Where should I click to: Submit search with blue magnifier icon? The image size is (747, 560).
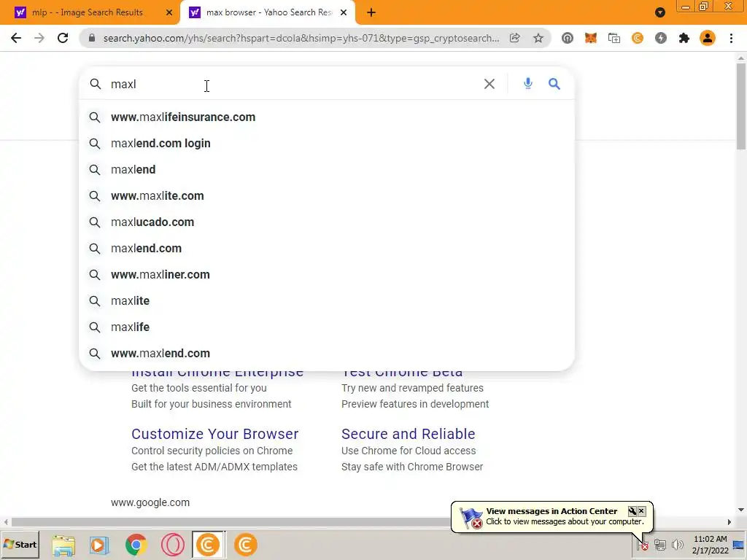tap(554, 84)
